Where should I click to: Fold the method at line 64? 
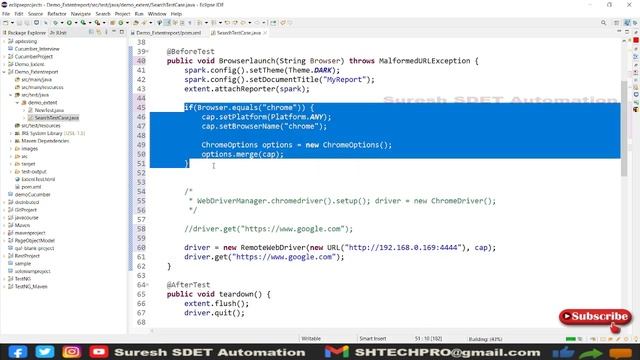coord(147,285)
